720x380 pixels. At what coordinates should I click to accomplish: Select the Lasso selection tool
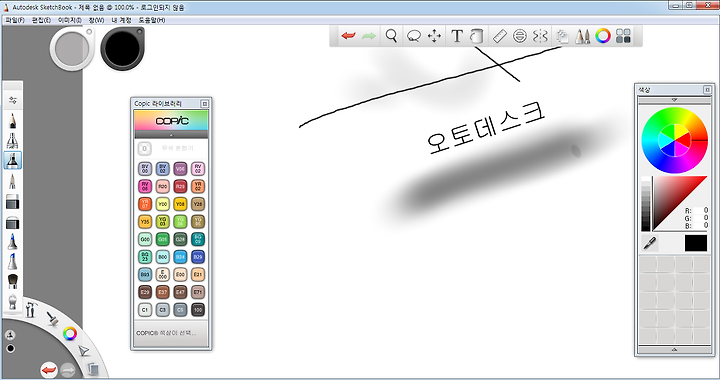pyautogui.click(x=414, y=36)
